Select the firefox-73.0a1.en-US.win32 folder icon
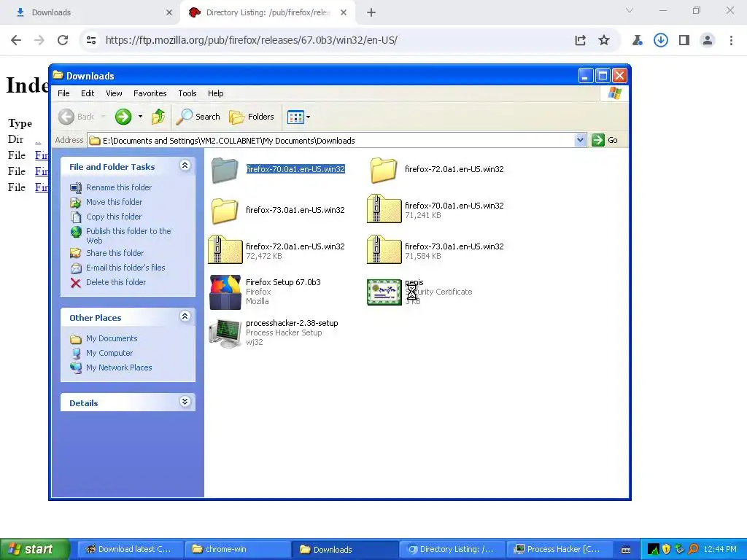Image resolution: width=747 pixels, height=560 pixels. point(225,211)
